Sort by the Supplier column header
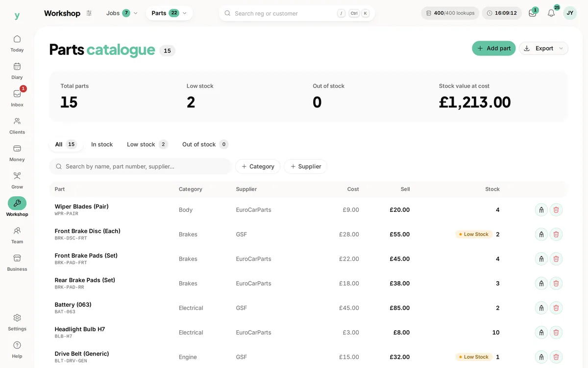The height and width of the screenshot is (368, 588). (x=246, y=189)
